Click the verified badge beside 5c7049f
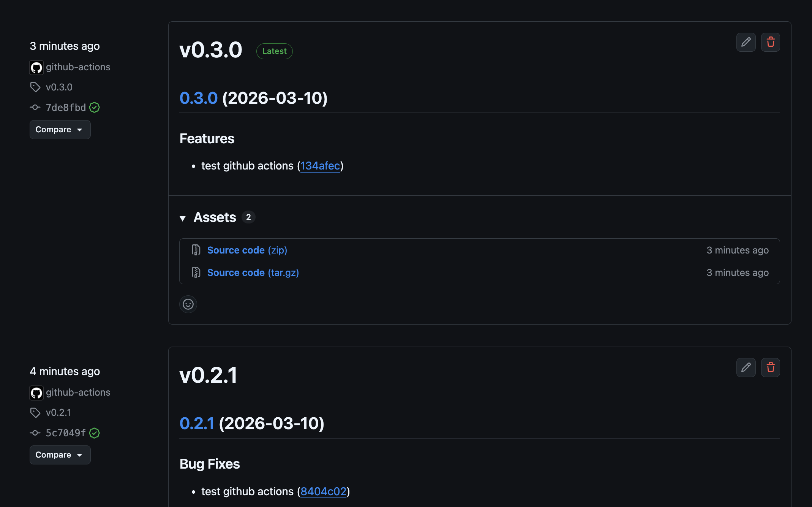This screenshot has height=507, width=812. point(95,433)
